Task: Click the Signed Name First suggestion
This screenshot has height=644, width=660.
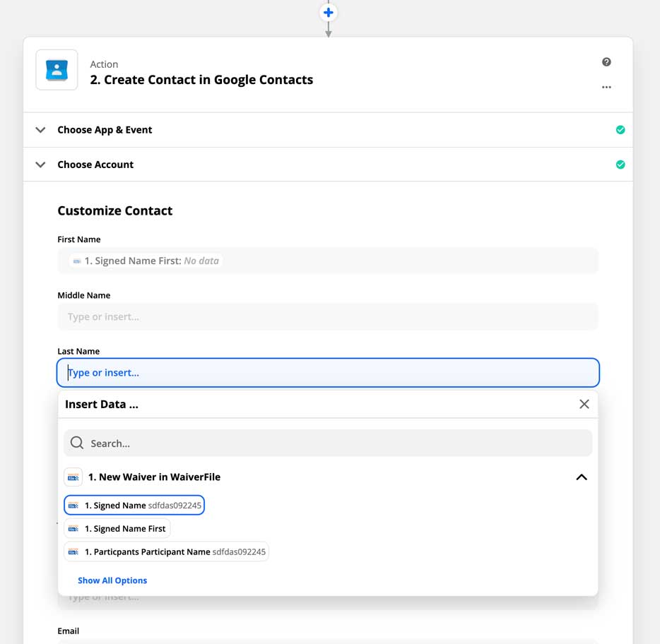Action: (x=117, y=528)
